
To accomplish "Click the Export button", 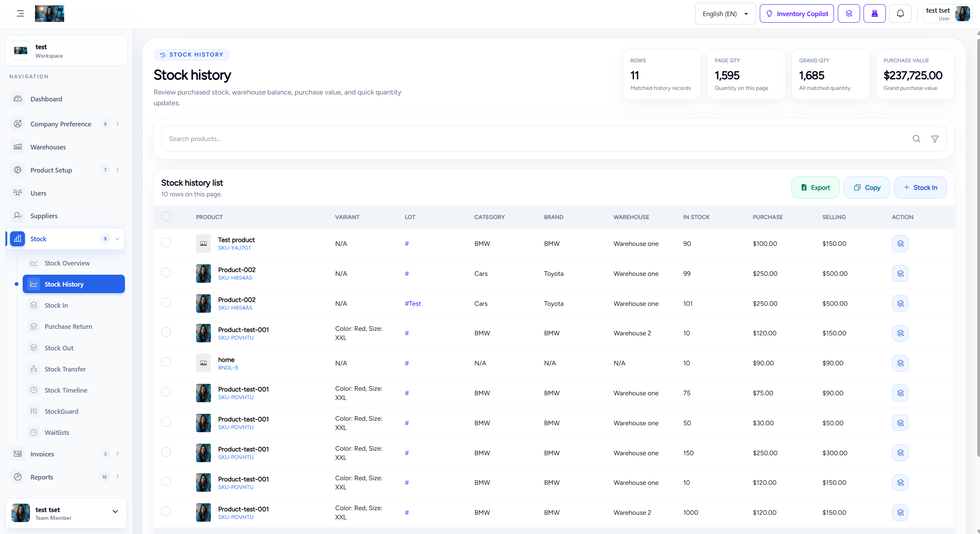I will [816, 187].
